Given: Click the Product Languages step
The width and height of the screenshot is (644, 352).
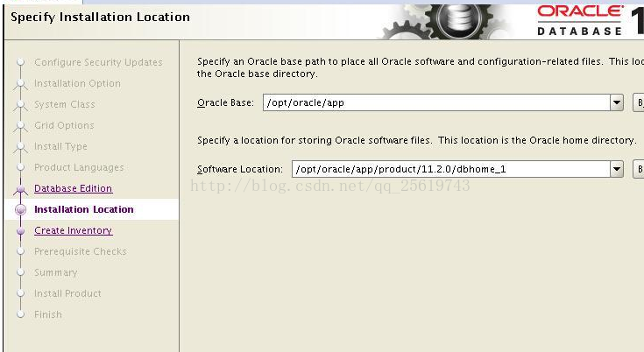Looking at the screenshot, I should point(79,167).
